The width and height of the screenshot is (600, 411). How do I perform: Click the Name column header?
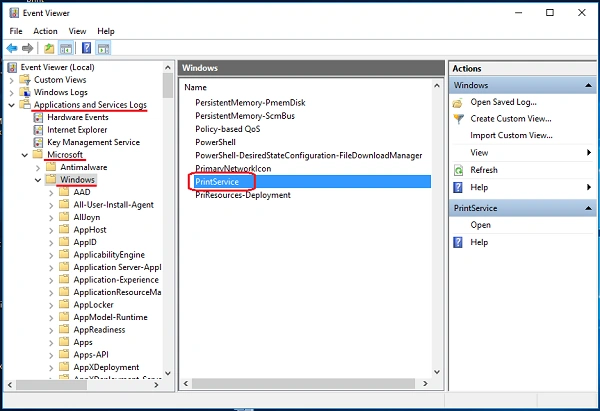195,88
